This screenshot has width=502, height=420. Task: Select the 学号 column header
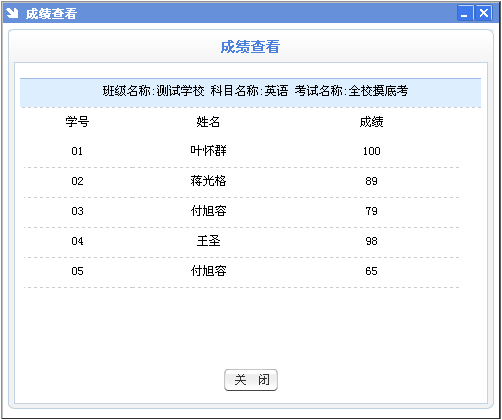pos(77,122)
